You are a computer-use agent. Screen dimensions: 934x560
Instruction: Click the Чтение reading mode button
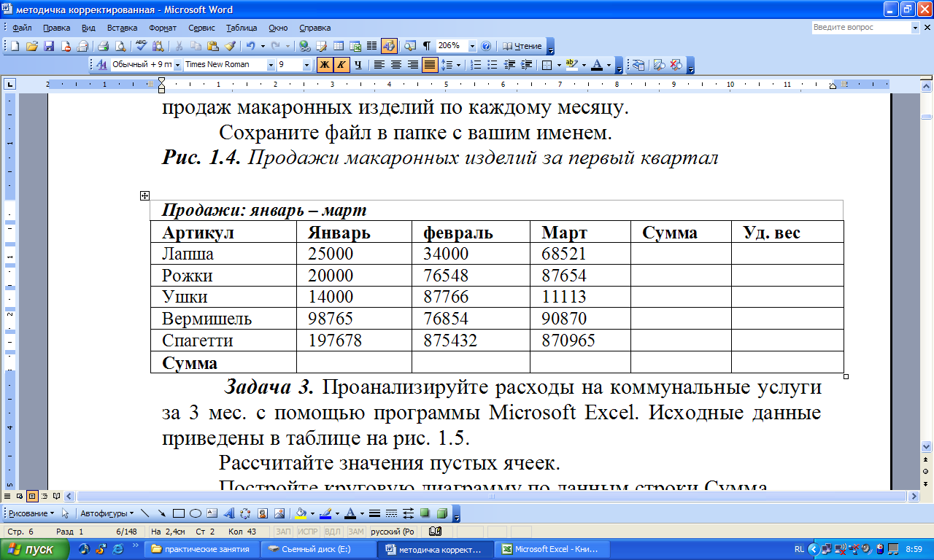[522, 46]
